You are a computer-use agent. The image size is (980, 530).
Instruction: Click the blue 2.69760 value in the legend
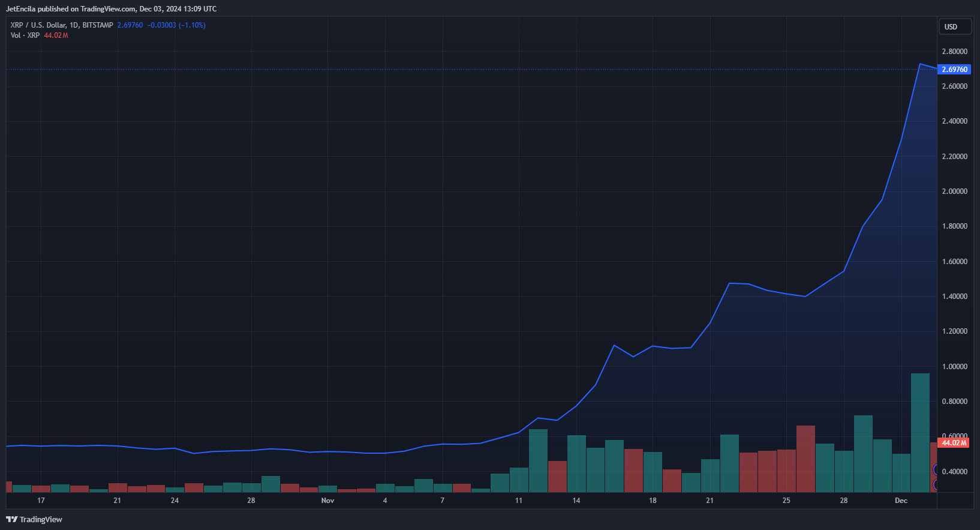[130, 25]
